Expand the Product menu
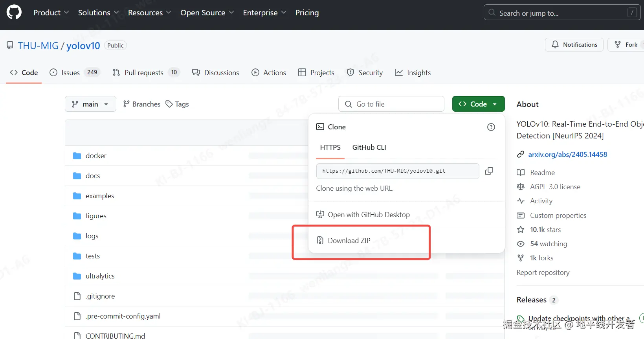Image resolution: width=644 pixels, height=339 pixels. click(51, 13)
